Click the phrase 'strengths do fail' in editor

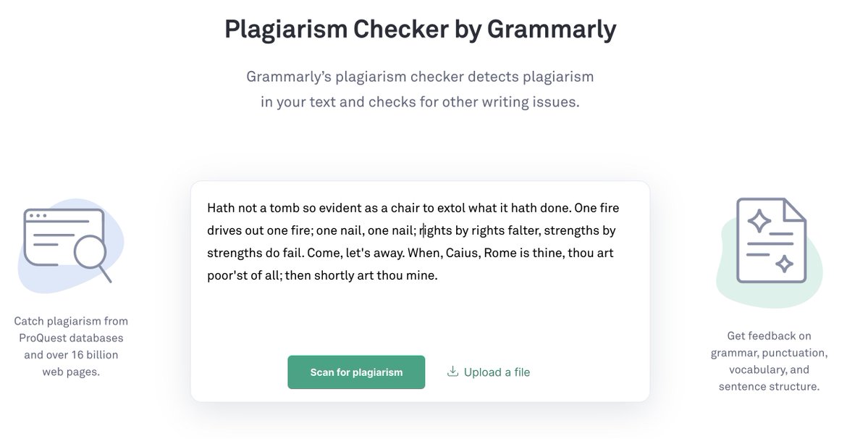(x=255, y=253)
